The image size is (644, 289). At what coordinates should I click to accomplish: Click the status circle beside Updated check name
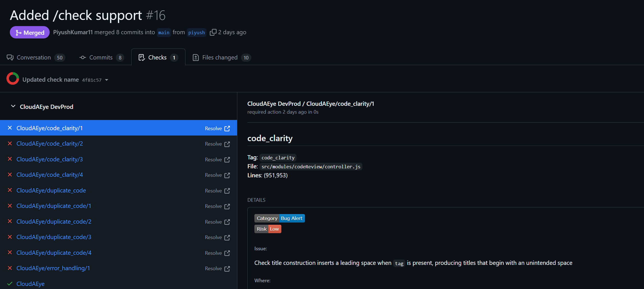coord(13,79)
